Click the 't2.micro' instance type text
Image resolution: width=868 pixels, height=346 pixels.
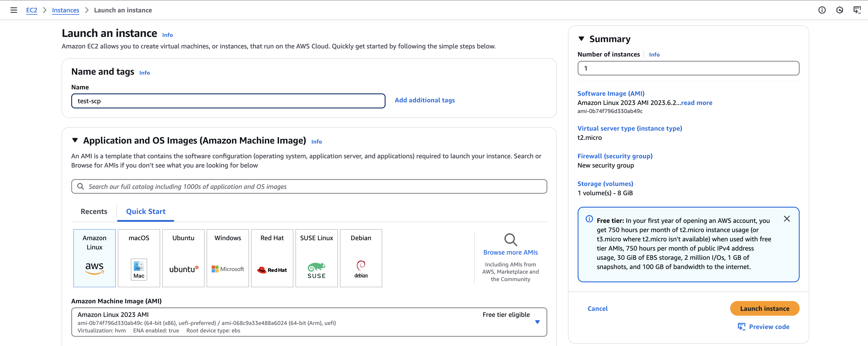pos(589,138)
